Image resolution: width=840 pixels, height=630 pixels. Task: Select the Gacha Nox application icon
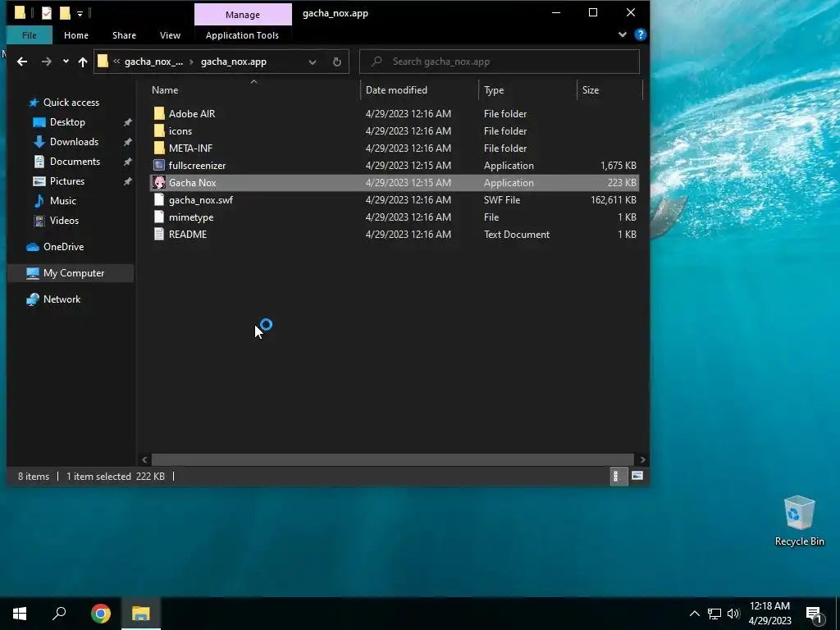point(159,183)
